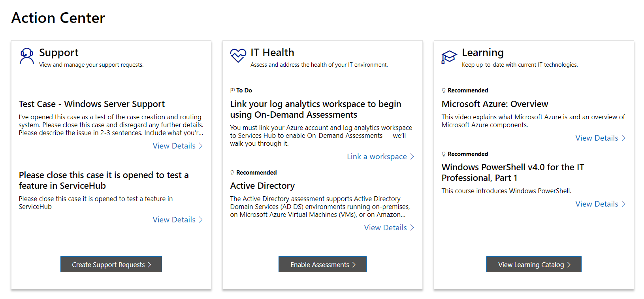The width and height of the screenshot is (644, 299).
Task: Click the description starting 'I've opened this case'
Action: pyautogui.click(x=111, y=125)
